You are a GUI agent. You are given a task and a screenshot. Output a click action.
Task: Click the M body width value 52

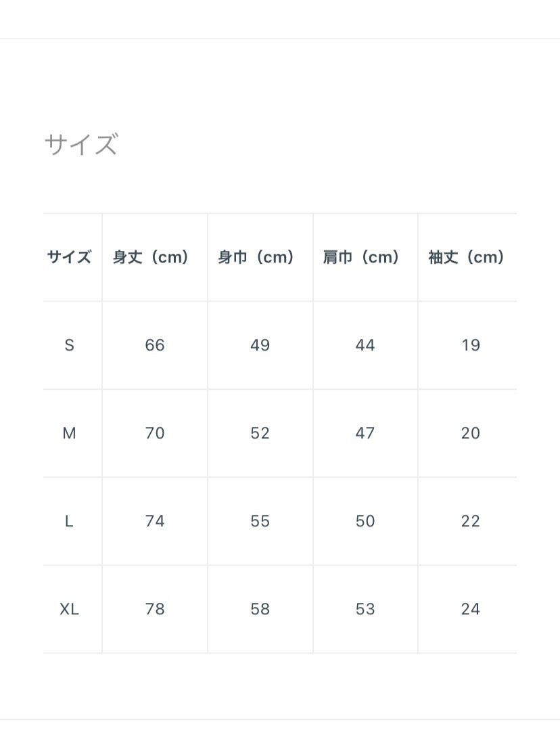(x=260, y=433)
